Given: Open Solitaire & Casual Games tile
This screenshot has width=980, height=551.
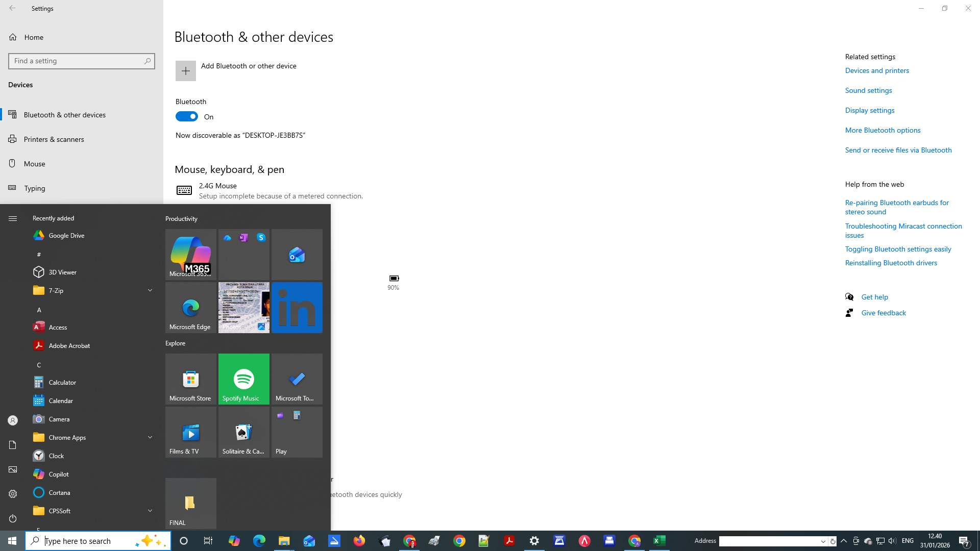Looking at the screenshot, I should coord(243,432).
